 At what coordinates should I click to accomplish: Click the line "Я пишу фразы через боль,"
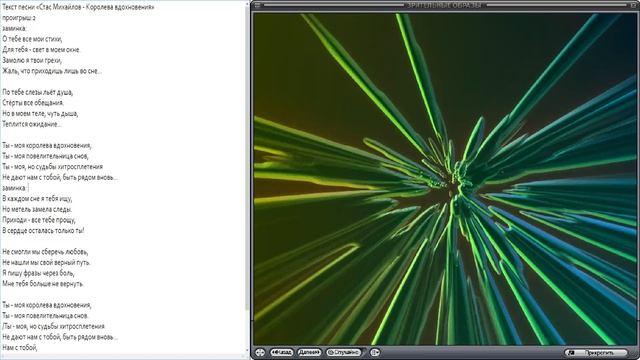click(x=38, y=273)
